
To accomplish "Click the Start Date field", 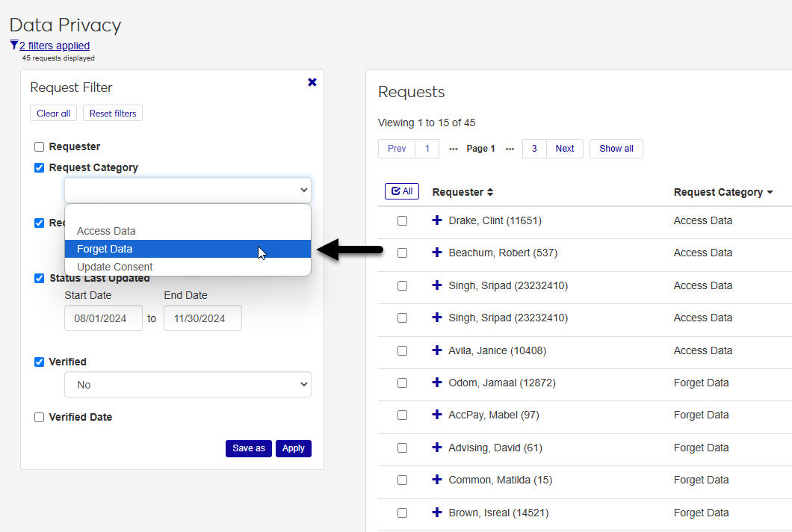I will coord(103,318).
